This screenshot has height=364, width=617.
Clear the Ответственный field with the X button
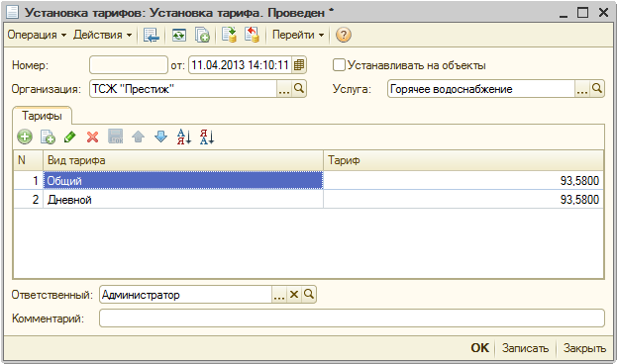[294, 295]
